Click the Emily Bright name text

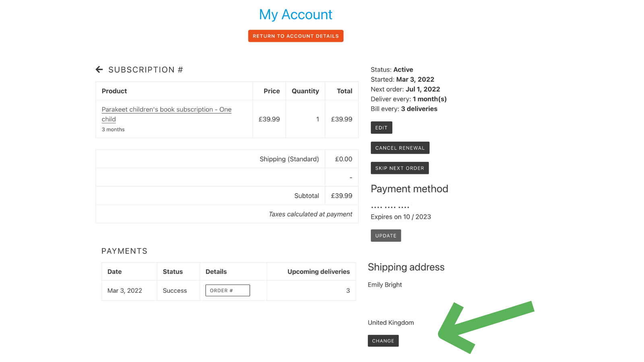[x=385, y=284]
